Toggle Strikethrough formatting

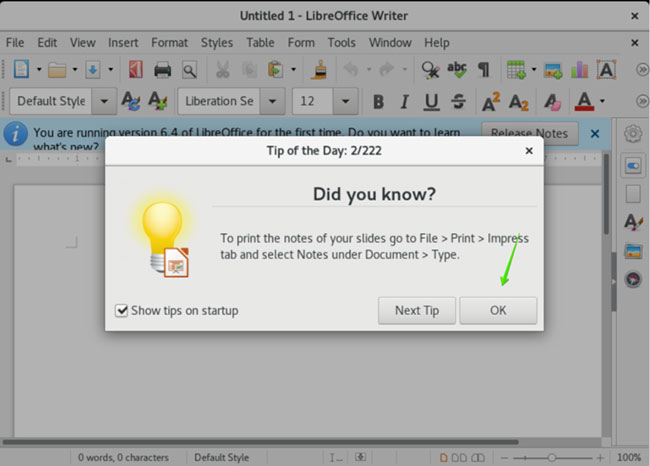pyautogui.click(x=458, y=102)
